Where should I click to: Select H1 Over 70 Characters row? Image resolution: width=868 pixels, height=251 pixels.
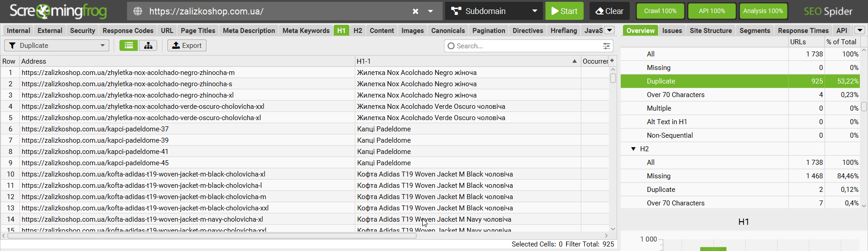[x=740, y=95]
